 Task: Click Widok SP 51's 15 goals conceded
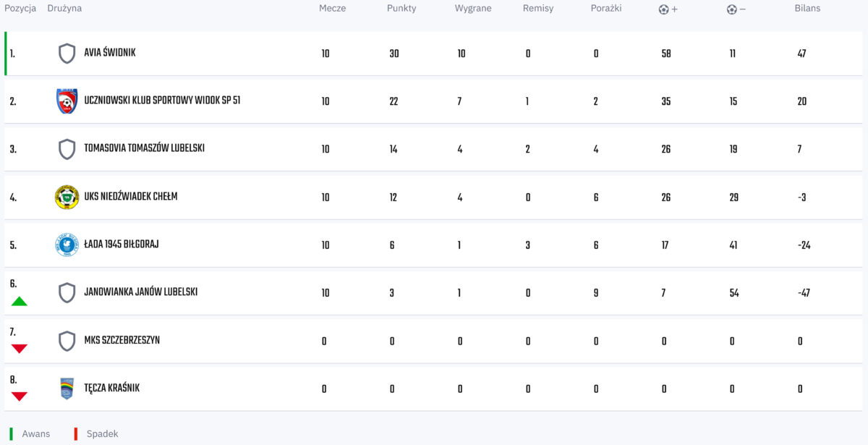(x=733, y=101)
